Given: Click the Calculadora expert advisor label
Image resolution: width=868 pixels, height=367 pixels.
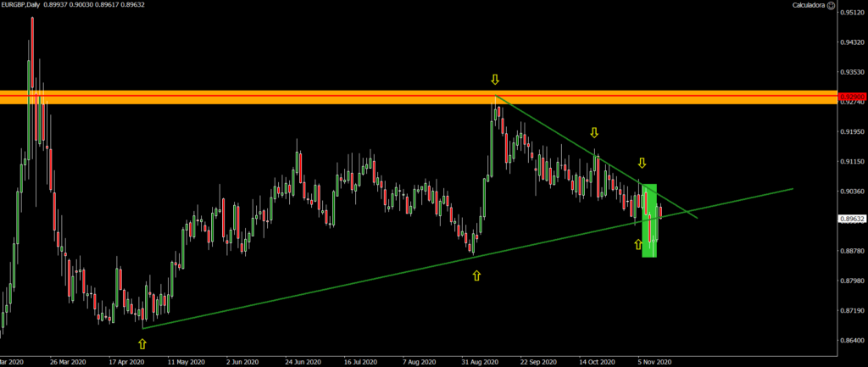Looking at the screenshot, I should [827, 5].
